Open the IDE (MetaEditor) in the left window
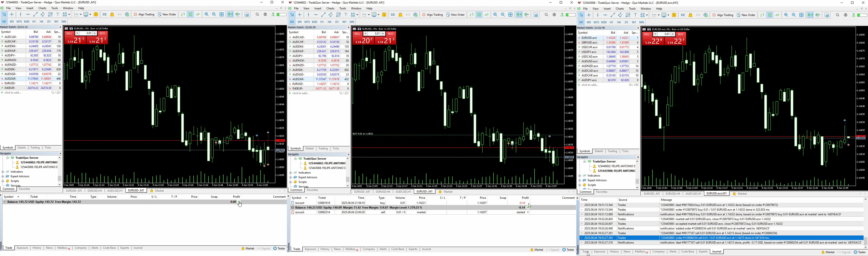The width and height of the screenshot is (868, 256). [x=105, y=14]
